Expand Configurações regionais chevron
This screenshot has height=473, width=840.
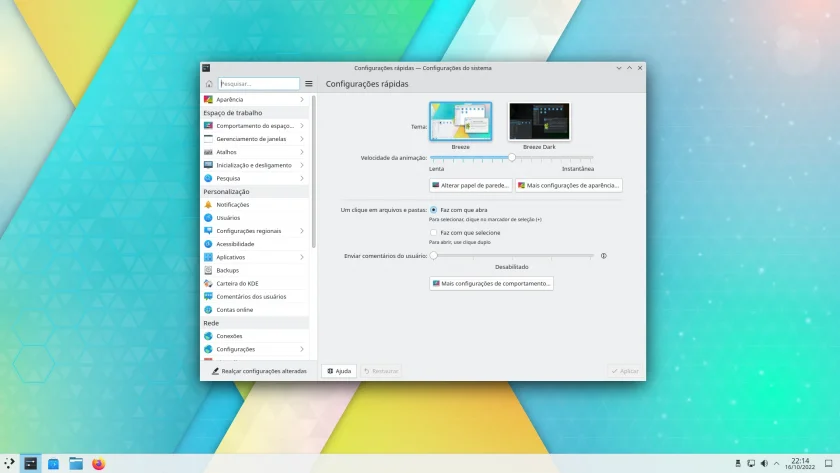(x=302, y=231)
